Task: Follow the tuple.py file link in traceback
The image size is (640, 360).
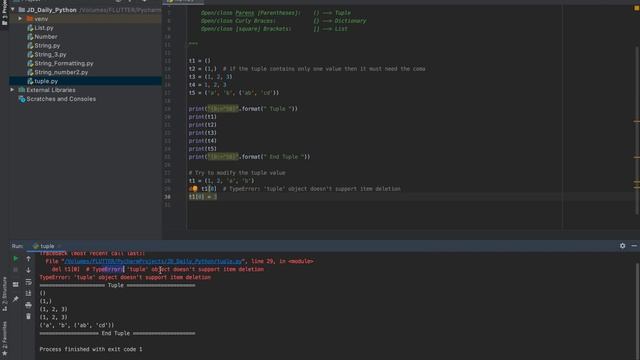Action: coord(153,261)
